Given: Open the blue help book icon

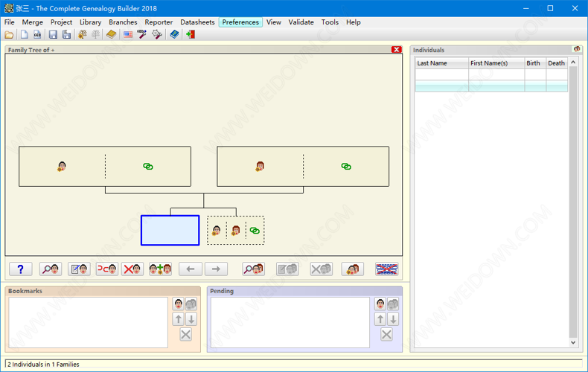Looking at the screenshot, I should click(x=174, y=34).
